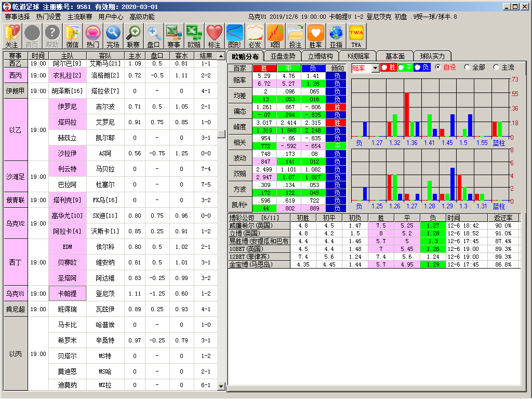Click the match list scrollbar thumb

(221, 134)
